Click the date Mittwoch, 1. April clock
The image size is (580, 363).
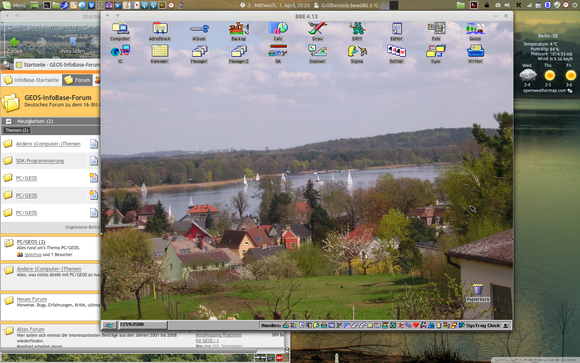[x=281, y=5]
